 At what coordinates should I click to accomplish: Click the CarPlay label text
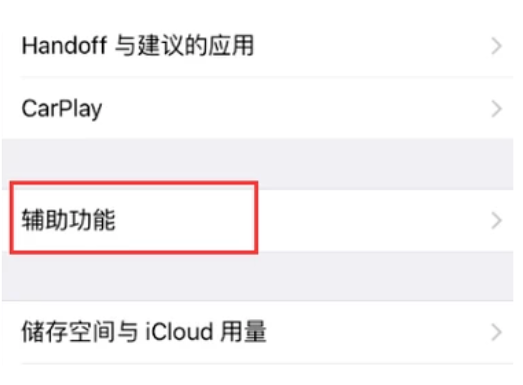pyautogui.click(x=62, y=109)
